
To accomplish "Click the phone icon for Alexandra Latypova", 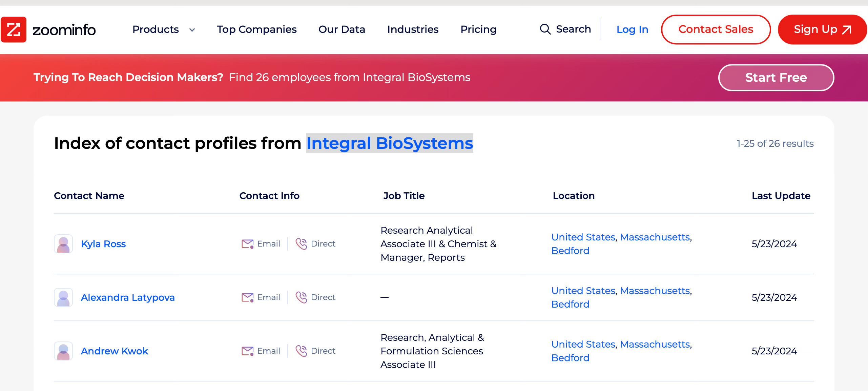I will click(x=301, y=297).
